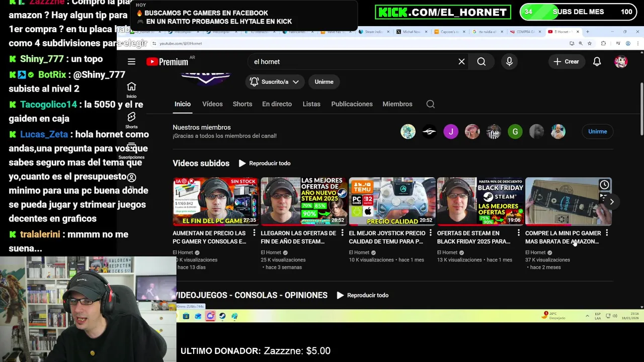Switch to the Listas tab
This screenshot has width=644, height=362.
(x=311, y=104)
